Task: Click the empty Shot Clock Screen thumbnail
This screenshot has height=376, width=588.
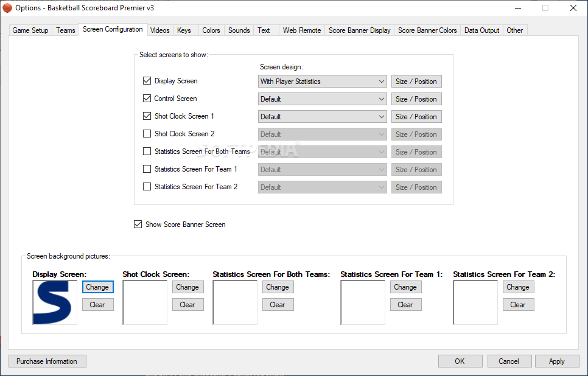Action: [x=145, y=302]
